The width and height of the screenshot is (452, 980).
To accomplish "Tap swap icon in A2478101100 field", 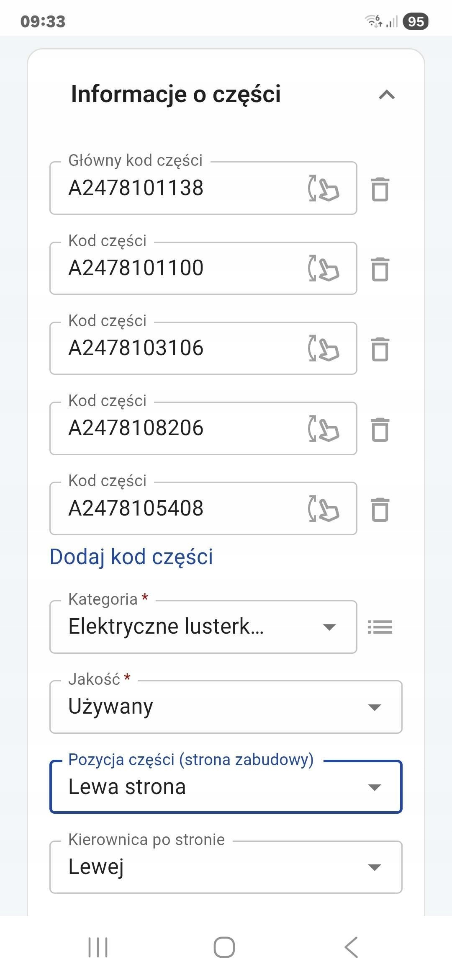I will point(323,268).
